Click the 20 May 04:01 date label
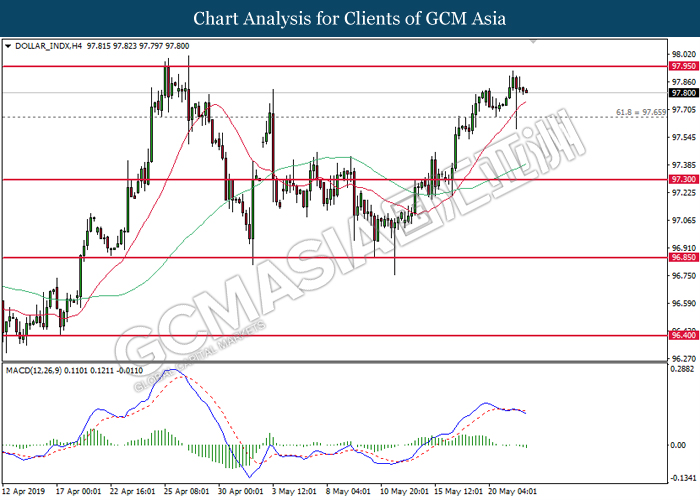The image size is (700, 500). point(512,492)
